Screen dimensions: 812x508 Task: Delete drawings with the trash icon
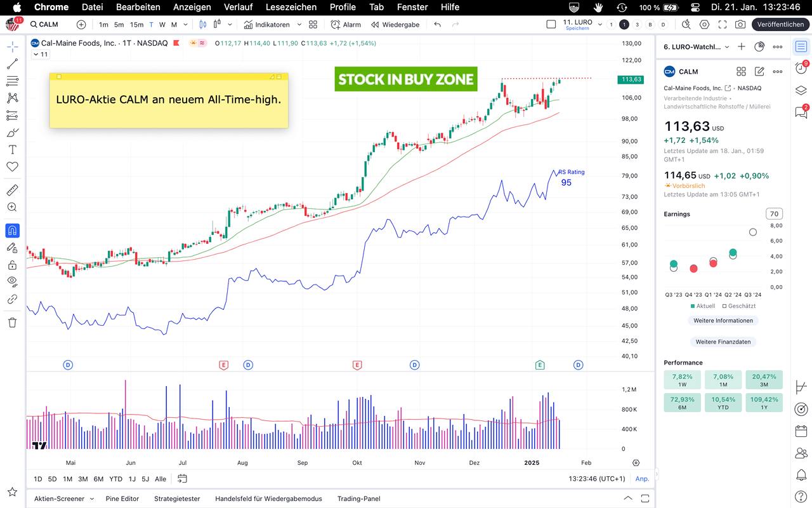click(12, 323)
